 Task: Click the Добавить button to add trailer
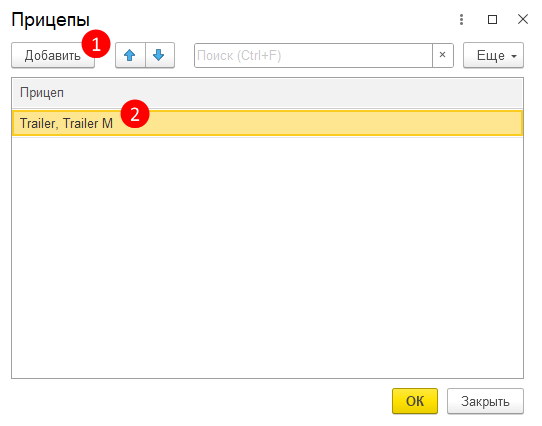53,55
